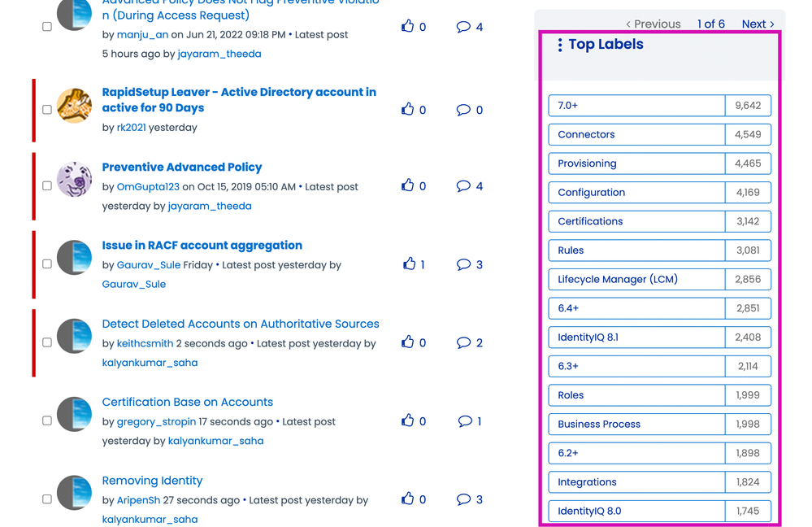Click reply bubble on RapidSetup Leaver thread

[464, 110]
